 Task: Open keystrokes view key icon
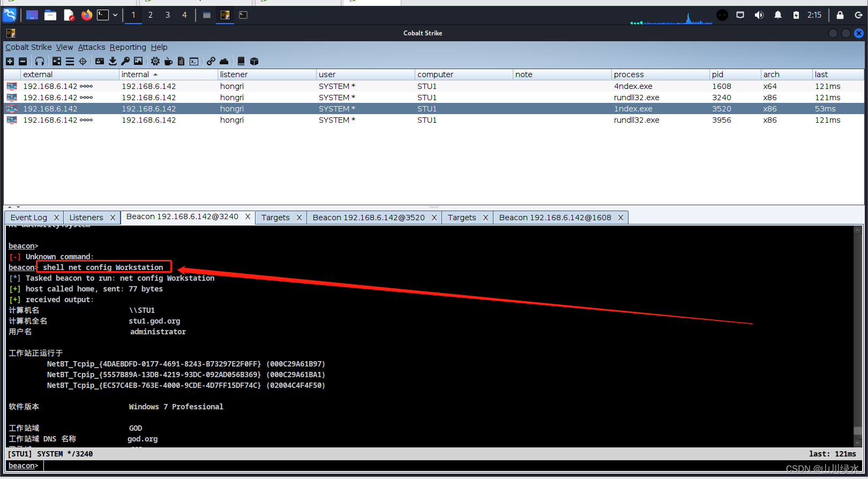pos(125,62)
